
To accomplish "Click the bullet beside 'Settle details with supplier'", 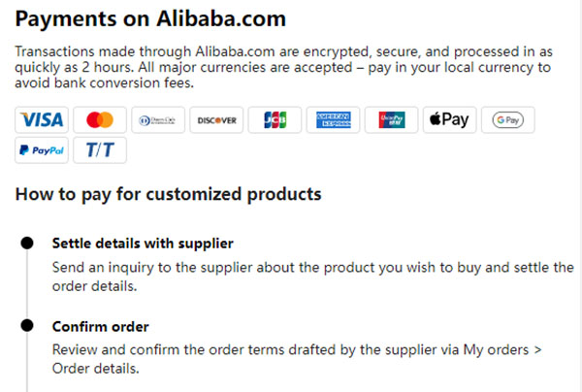I will pos(28,243).
